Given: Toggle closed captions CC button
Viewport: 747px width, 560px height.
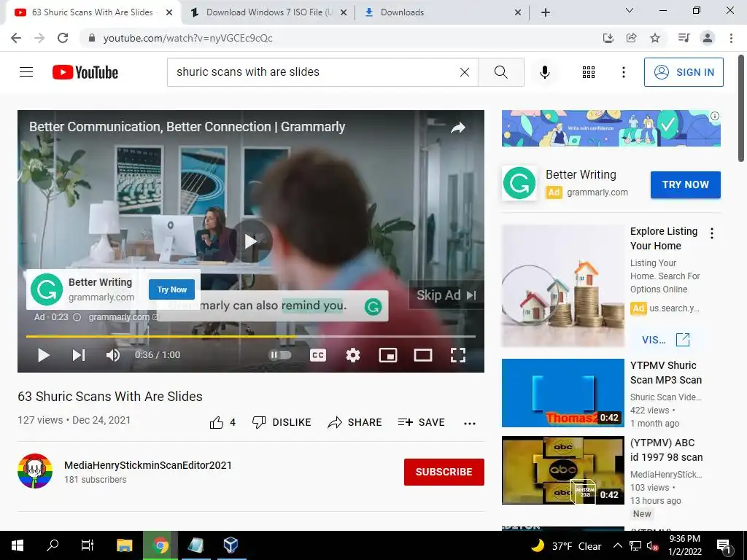Looking at the screenshot, I should [318, 355].
